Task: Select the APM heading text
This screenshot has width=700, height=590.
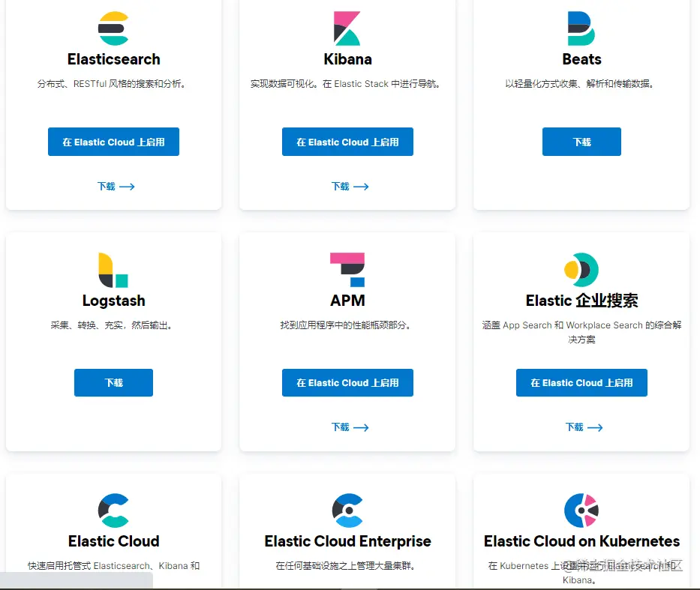Action: pyautogui.click(x=347, y=301)
